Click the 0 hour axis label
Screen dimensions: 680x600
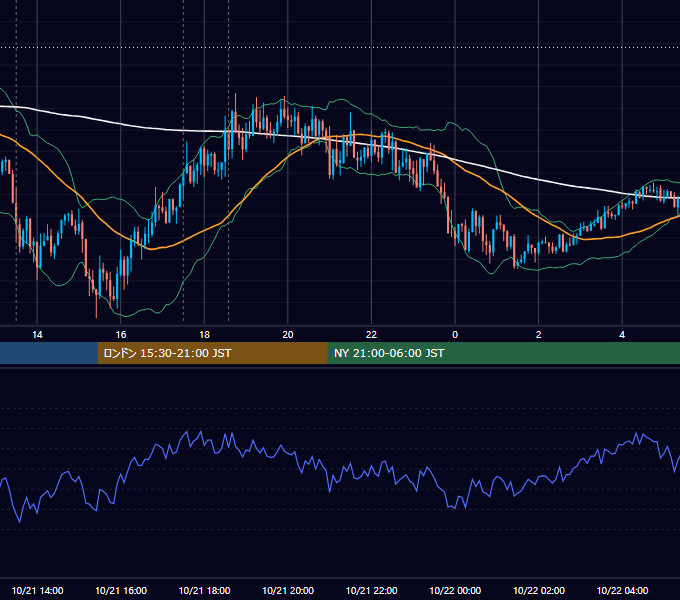pyautogui.click(x=455, y=335)
